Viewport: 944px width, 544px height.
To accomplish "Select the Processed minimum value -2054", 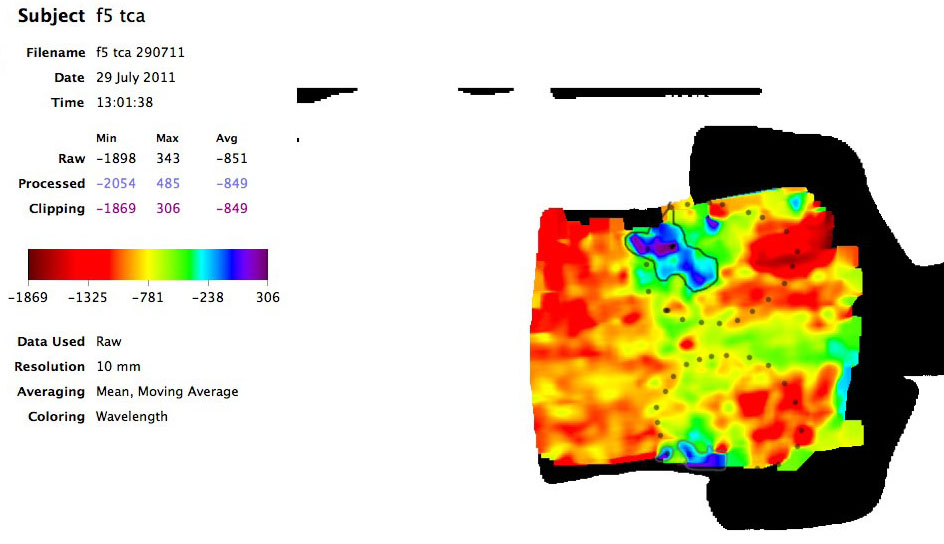I will click(x=115, y=184).
